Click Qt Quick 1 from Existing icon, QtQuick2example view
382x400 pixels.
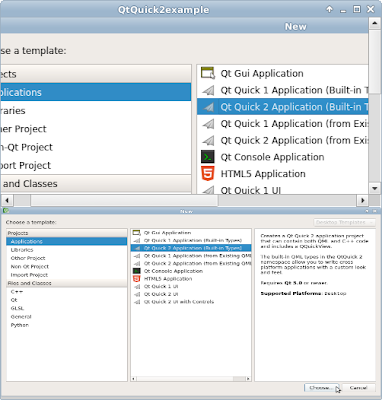208,124
